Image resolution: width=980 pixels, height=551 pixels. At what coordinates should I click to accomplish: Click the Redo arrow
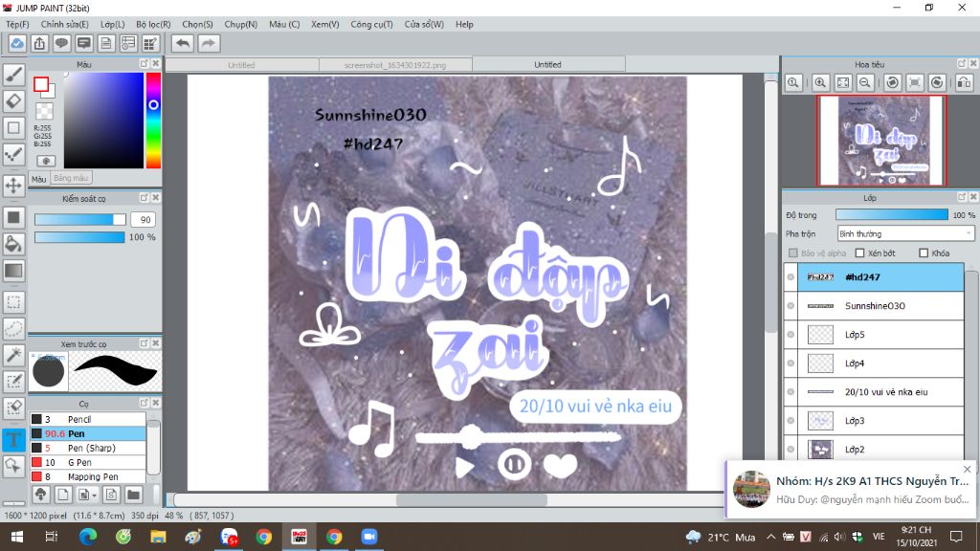(209, 43)
